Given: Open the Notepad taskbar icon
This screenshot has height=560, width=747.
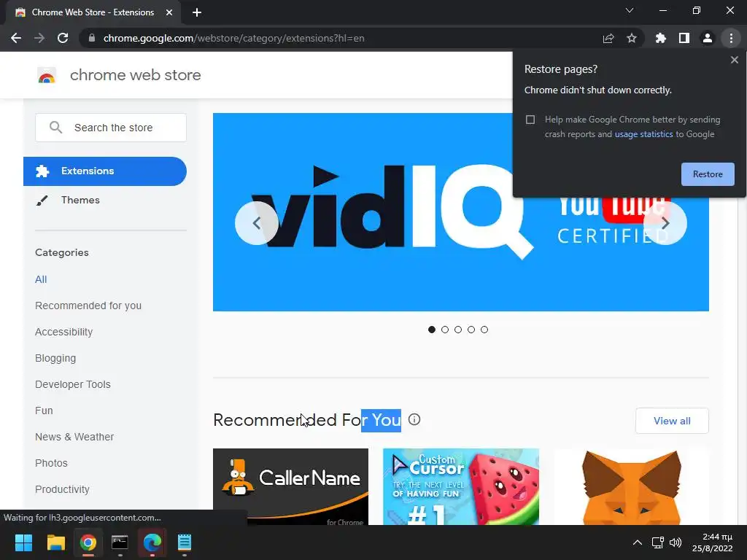Looking at the screenshot, I should tap(185, 542).
